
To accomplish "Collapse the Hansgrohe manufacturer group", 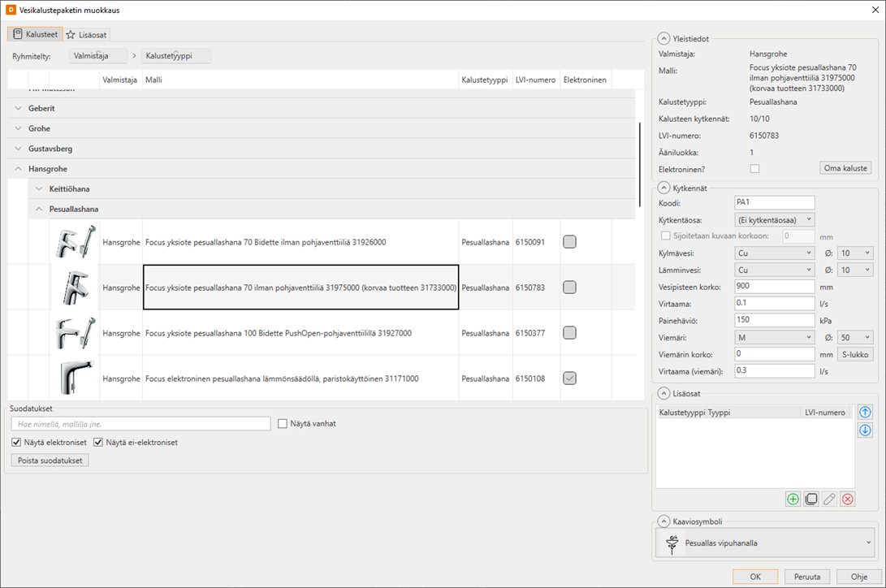I will (18, 169).
